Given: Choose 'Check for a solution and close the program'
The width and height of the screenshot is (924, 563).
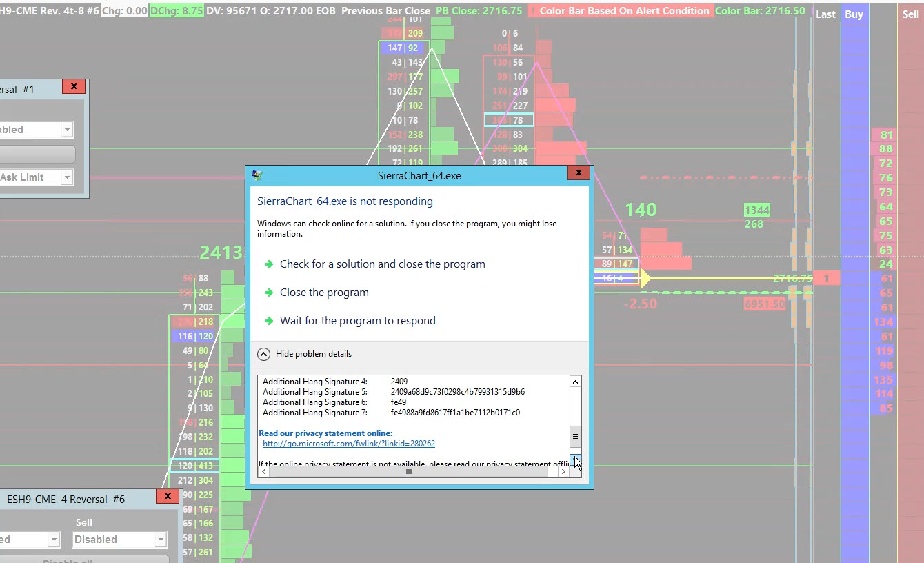Looking at the screenshot, I should [383, 264].
